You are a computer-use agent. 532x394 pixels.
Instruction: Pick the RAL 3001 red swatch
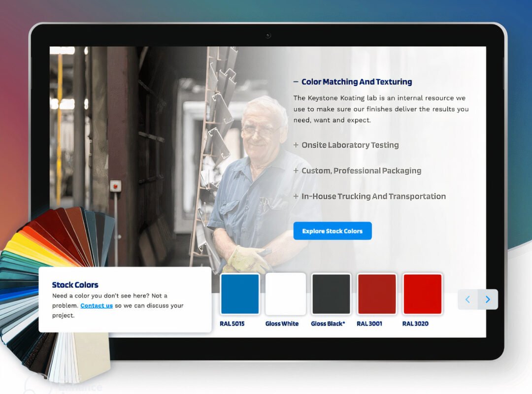tap(377, 294)
